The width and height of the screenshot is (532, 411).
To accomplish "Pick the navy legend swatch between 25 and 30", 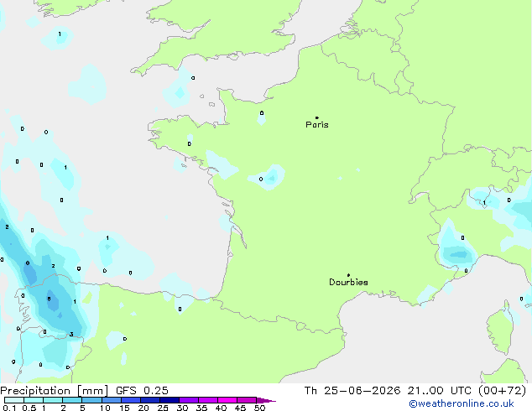I will 170,400.
